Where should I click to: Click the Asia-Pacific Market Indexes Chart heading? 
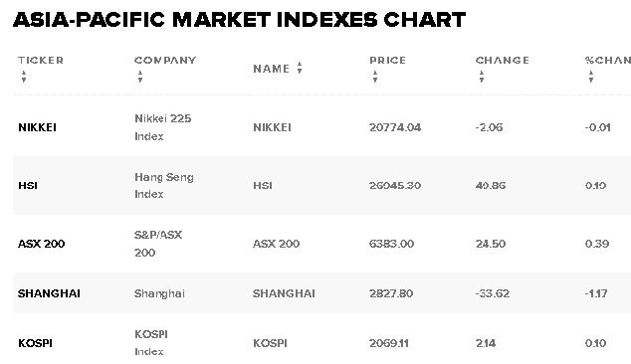pyautogui.click(x=240, y=20)
